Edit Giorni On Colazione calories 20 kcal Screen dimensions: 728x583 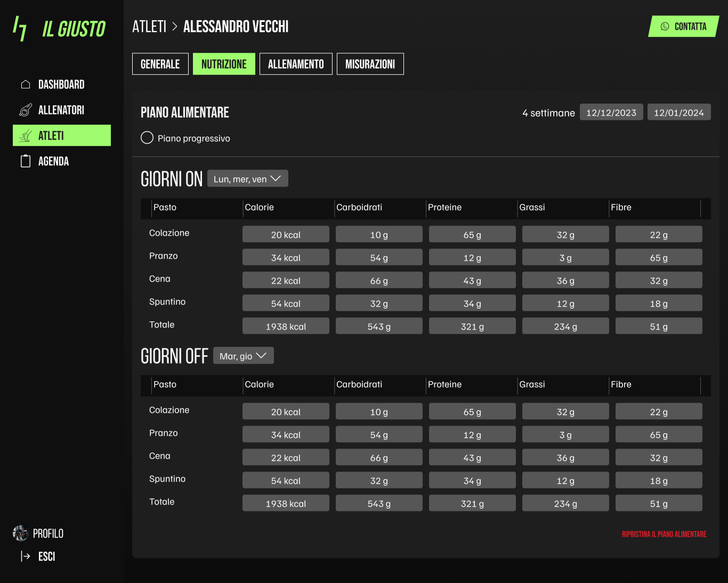(x=286, y=234)
